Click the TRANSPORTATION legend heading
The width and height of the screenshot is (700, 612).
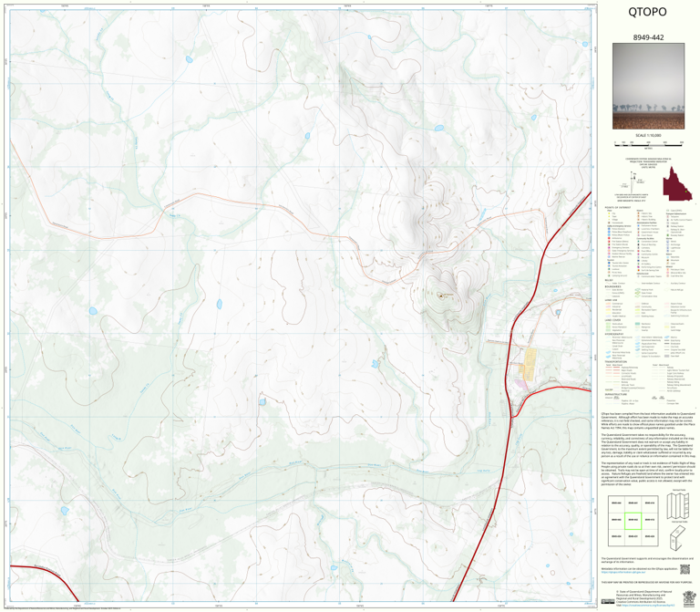tap(615, 362)
